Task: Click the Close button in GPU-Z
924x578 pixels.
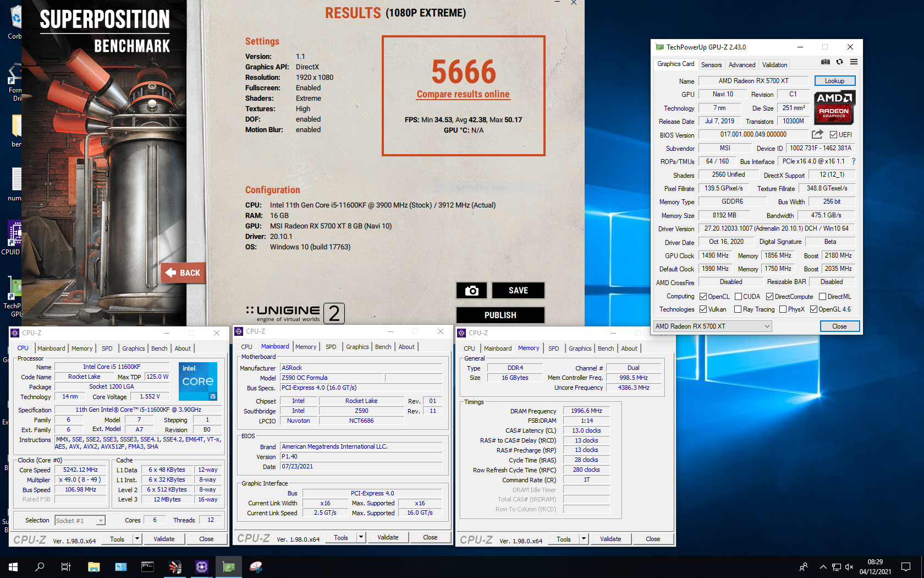Action: tap(839, 326)
